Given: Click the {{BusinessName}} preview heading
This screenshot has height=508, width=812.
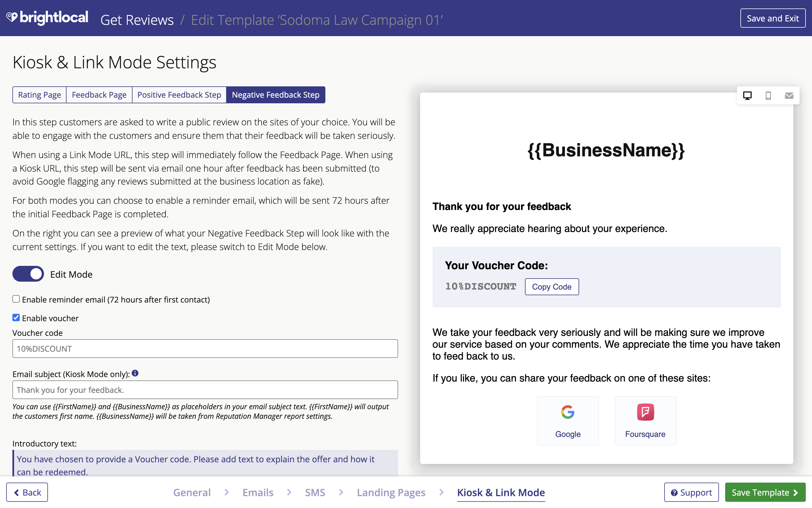Looking at the screenshot, I should pos(606,150).
